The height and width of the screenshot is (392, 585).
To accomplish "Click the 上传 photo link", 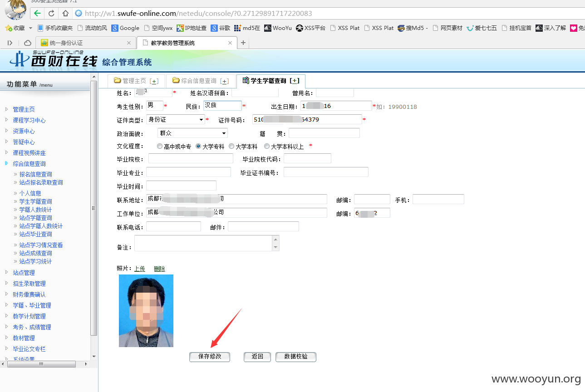I will (x=139, y=269).
